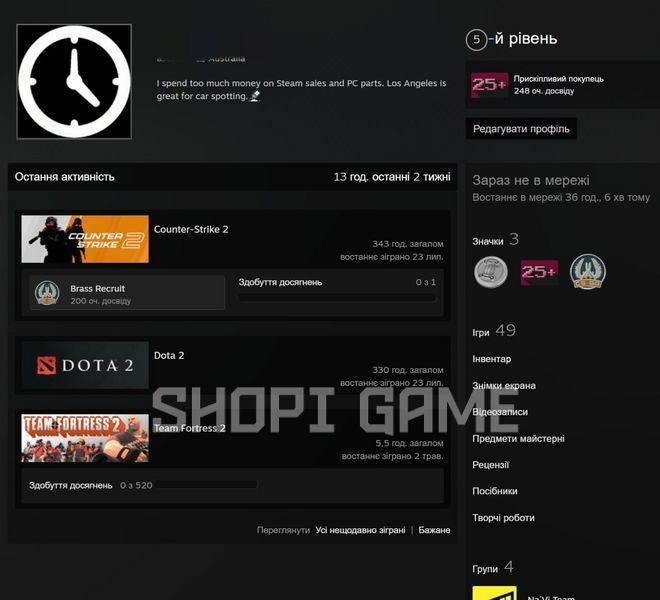This screenshot has height=600, width=660.
Task: Open Ігри 49 games list
Action: 494,331
